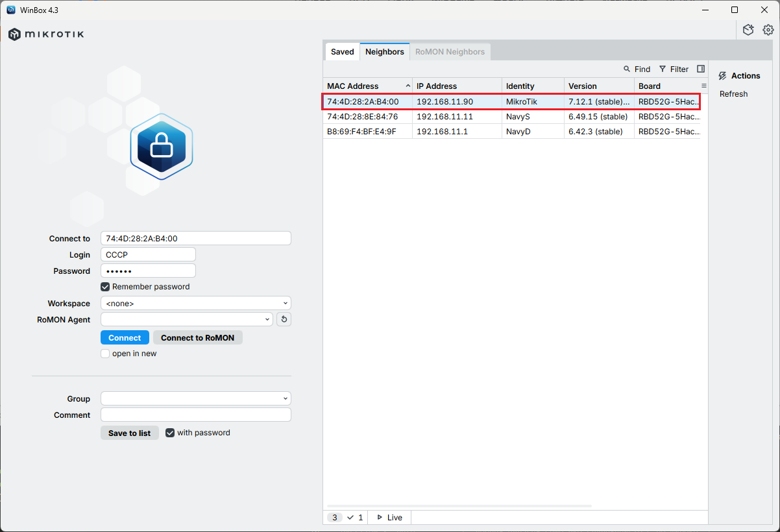This screenshot has width=780, height=532.
Task: Click the Connect to address field
Action: [x=196, y=238]
